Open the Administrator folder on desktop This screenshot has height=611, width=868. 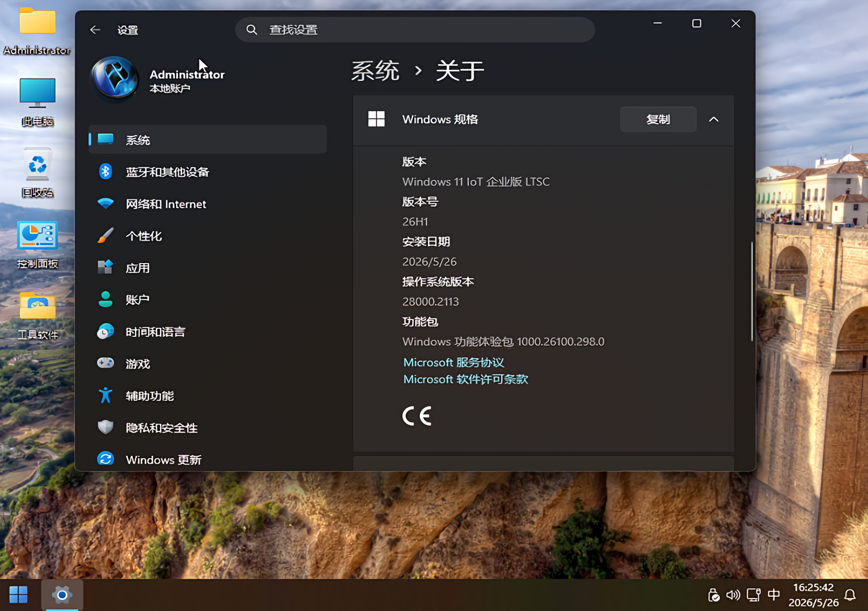pos(37,31)
